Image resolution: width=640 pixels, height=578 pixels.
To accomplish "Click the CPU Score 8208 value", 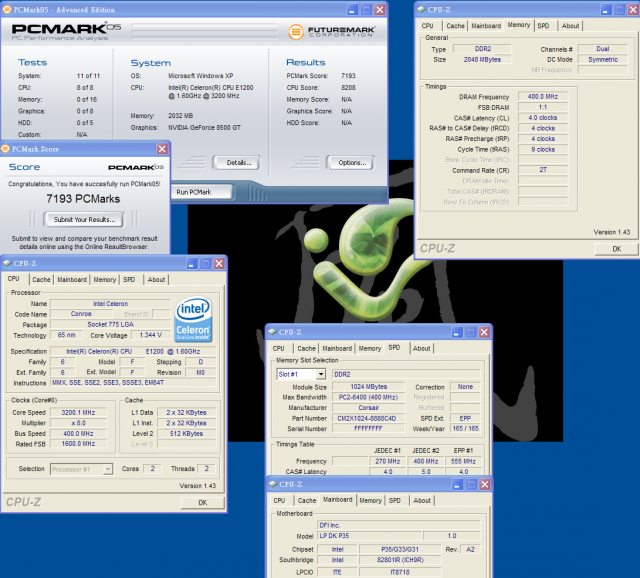I will (x=348, y=87).
